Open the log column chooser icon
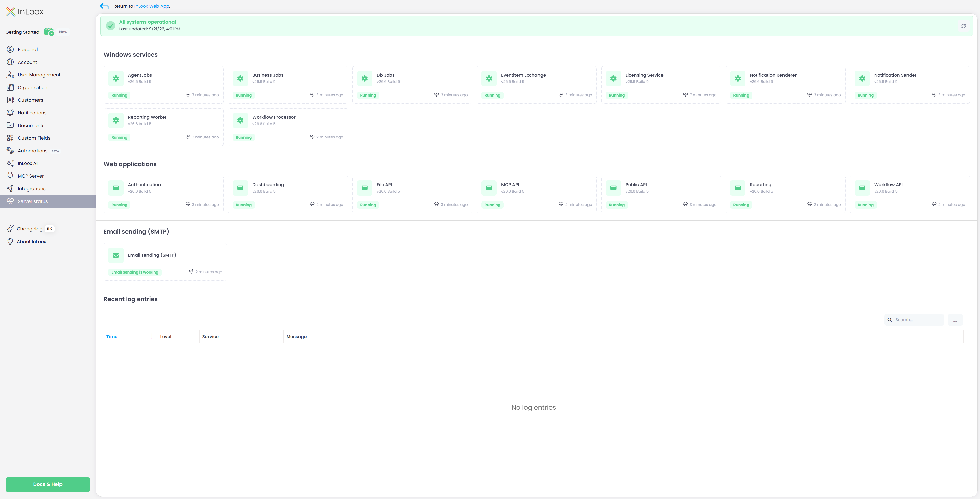 (x=955, y=320)
